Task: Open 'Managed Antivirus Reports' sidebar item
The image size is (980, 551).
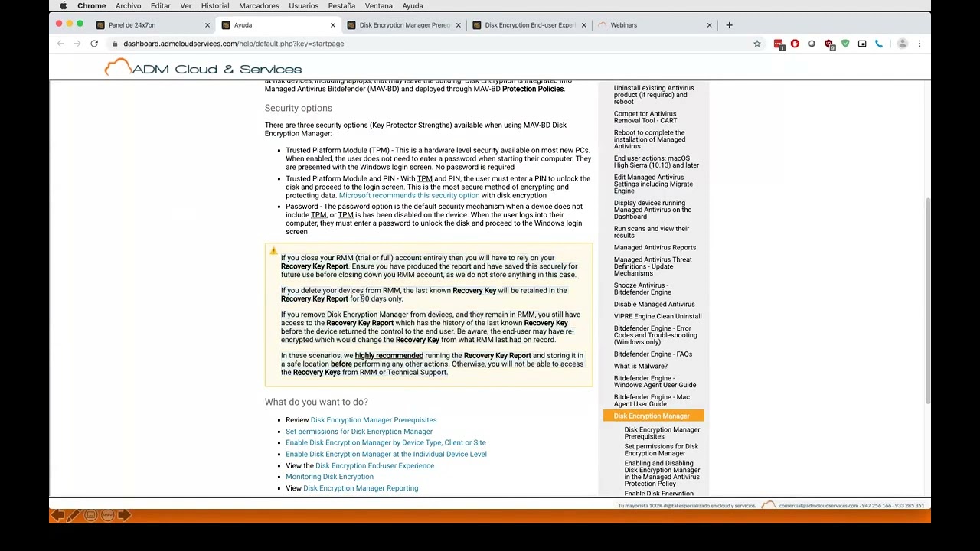Action: (655, 247)
